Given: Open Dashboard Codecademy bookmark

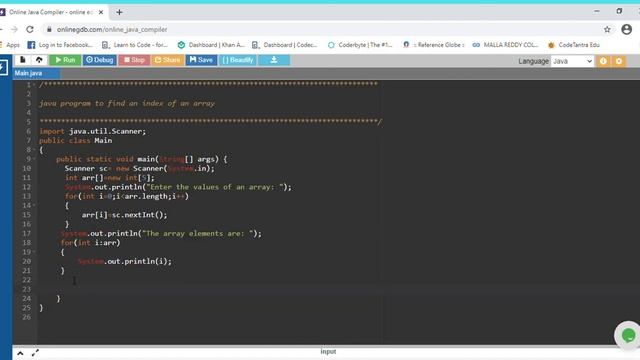Looking at the screenshot, I should (x=284, y=45).
